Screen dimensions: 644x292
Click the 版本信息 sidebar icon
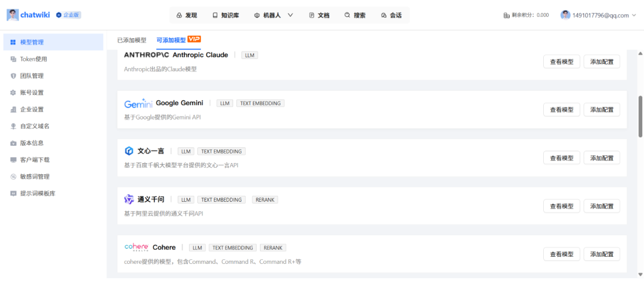(13, 143)
